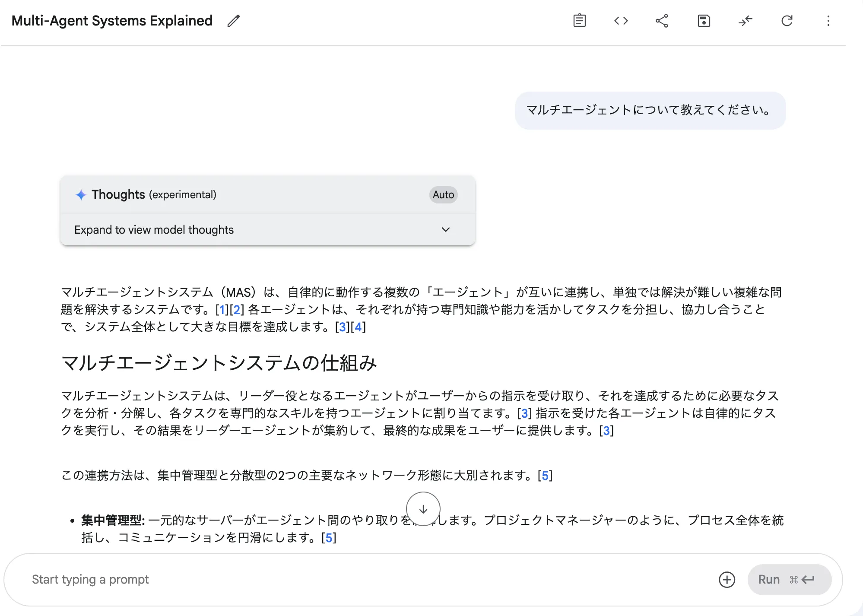This screenshot has width=863, height=616.
Task: Expand to view model thoughts
Action: point(153,229)
